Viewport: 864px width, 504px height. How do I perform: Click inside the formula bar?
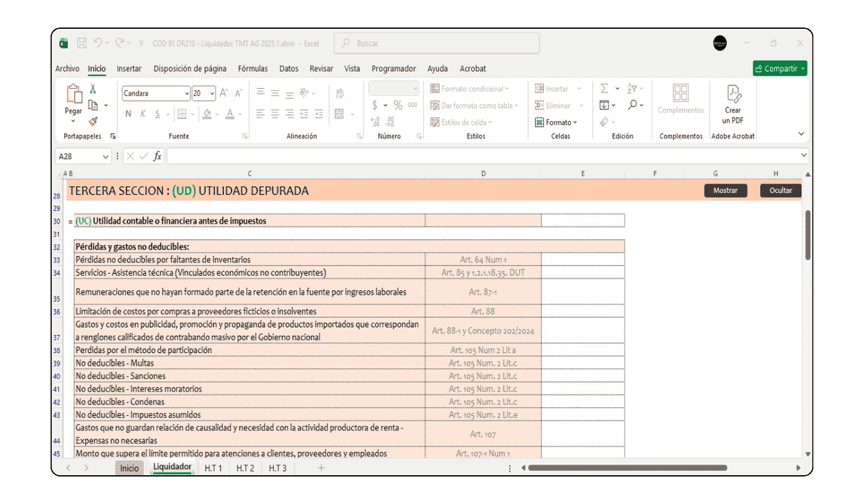point(384,155)
